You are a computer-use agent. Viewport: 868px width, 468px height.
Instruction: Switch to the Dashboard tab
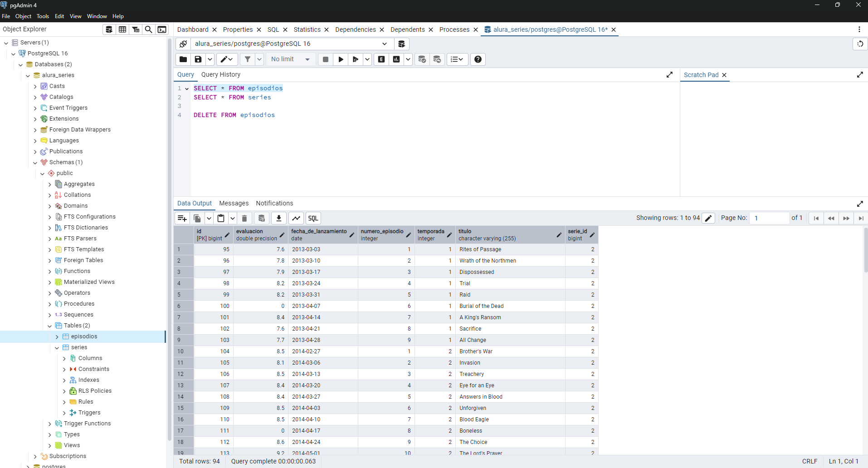(x=193, y=29)
